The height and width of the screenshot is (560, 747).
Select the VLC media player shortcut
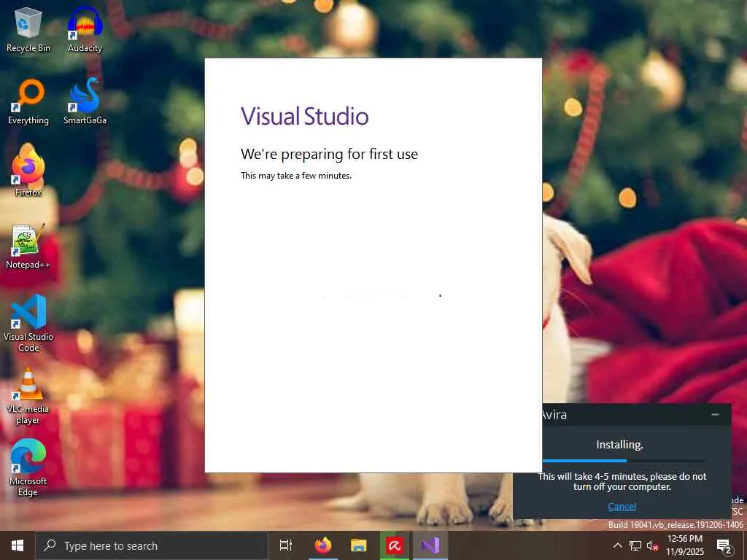pos(28,396)
